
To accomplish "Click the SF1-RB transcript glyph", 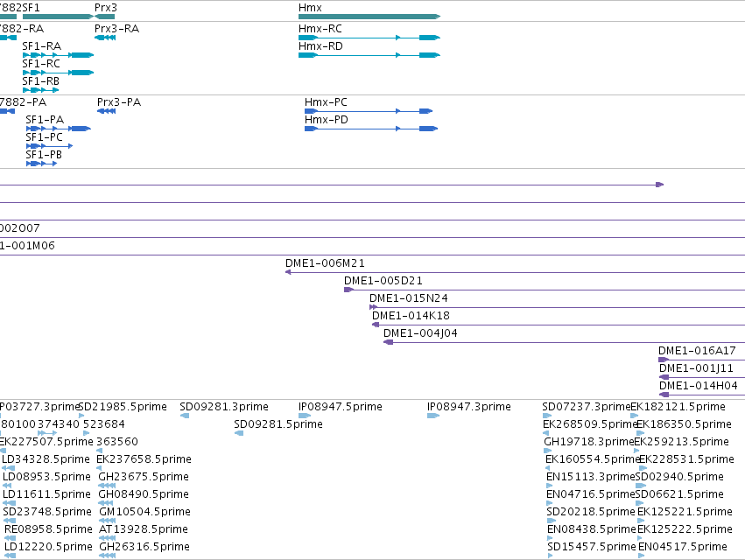I will (40, 90).
